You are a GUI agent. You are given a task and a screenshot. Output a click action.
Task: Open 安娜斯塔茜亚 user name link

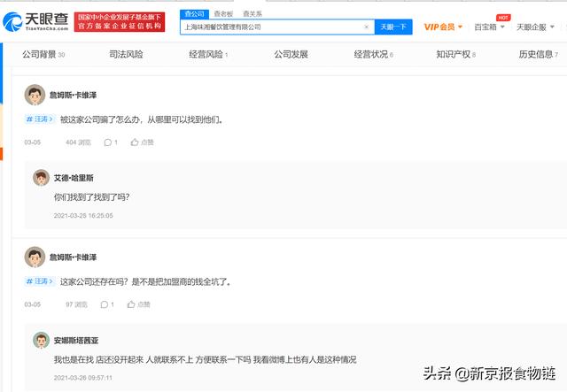coord(76,341)
